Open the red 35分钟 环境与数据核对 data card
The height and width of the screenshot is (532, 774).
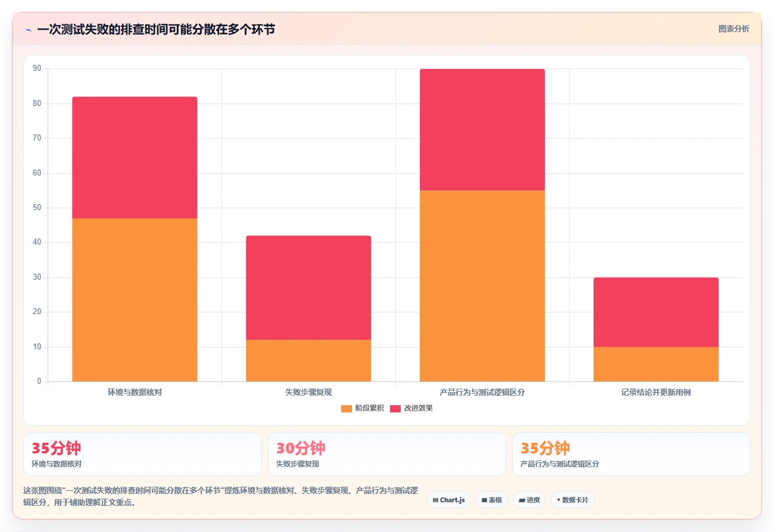[142, 454]
